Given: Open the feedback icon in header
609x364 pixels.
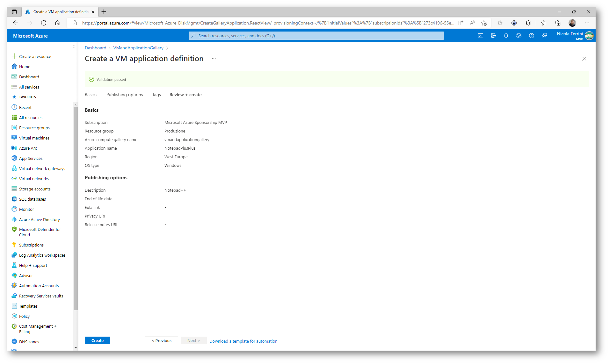Looking at the screenshot, I should click(544, 36).
